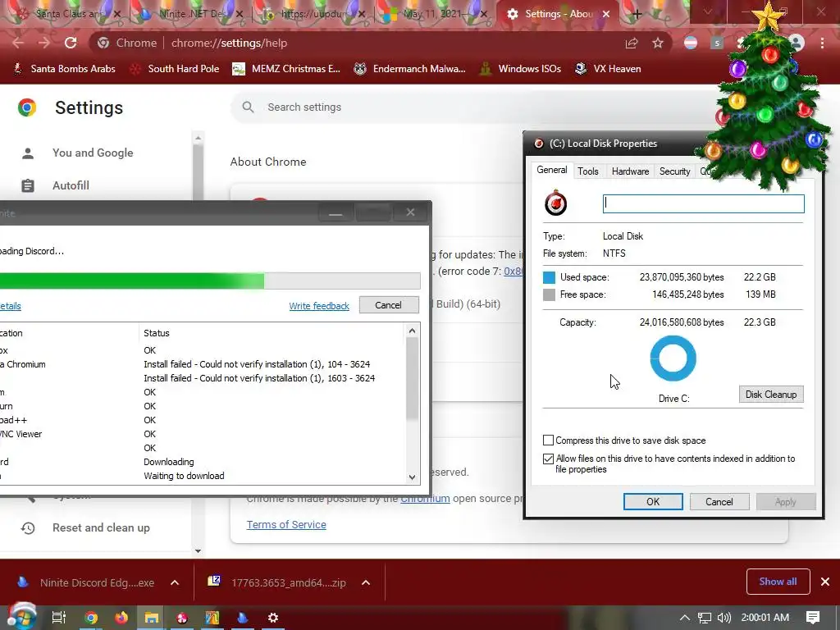Click the Drive C usage donut chart
This screenshot has width=840, height=630.
[673, 358]
